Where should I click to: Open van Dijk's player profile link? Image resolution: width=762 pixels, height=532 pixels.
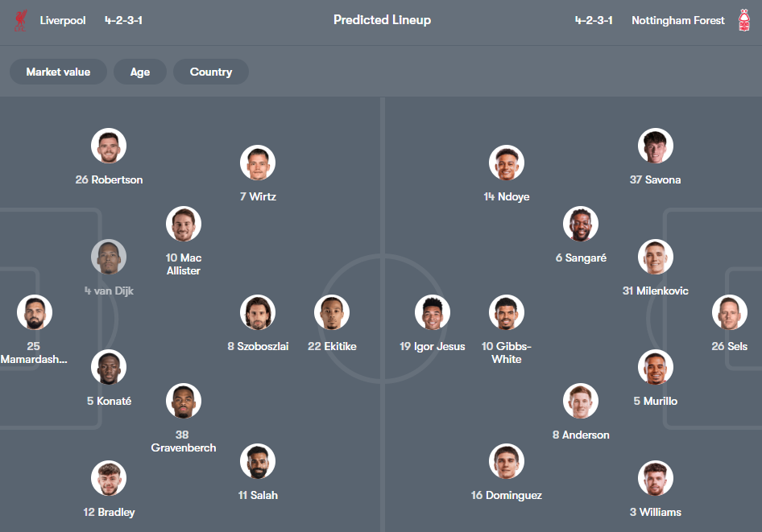coord(109,256)
